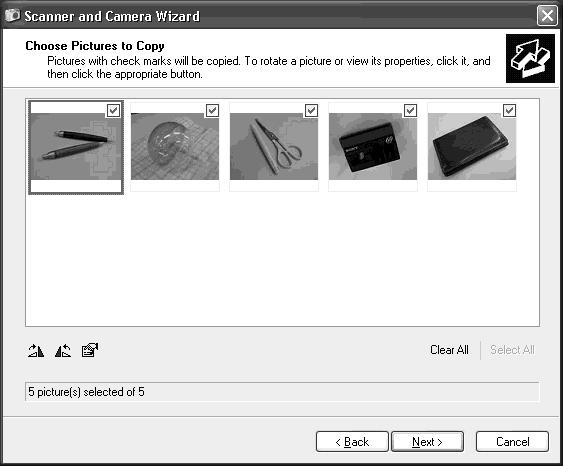Open picture properties icon

90,350
